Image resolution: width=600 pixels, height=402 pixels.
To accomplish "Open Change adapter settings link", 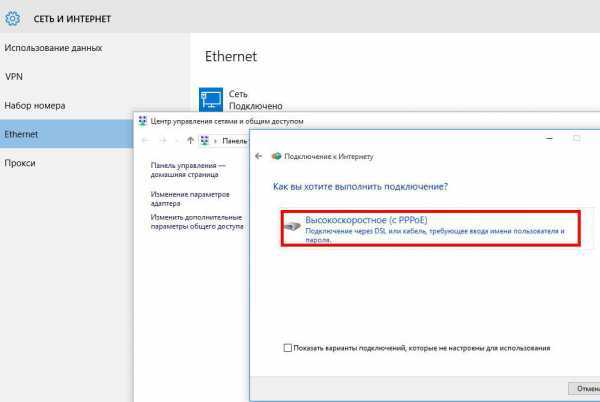I will [x=190, y=199].
